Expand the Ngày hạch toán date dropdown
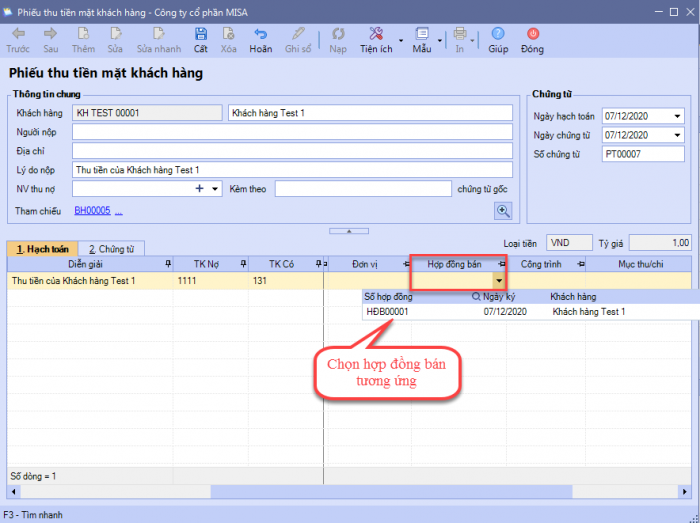The image size is (700, 523). (x=677, y=116)
